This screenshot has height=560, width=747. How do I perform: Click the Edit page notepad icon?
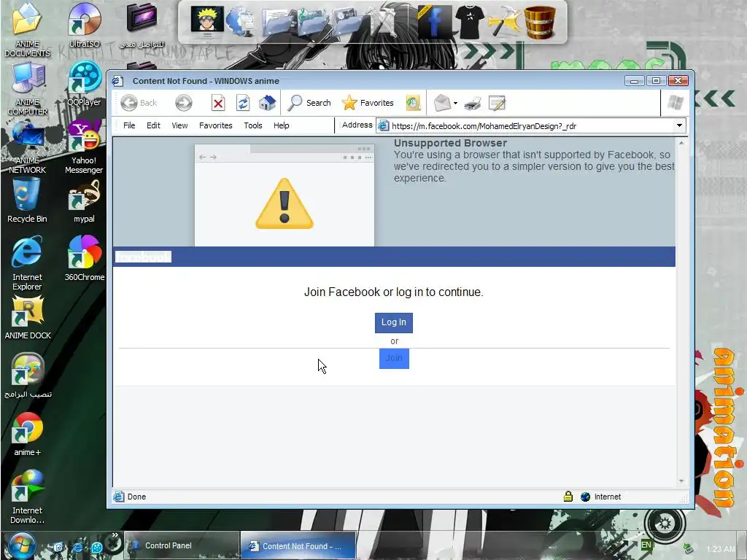point(497,103)
